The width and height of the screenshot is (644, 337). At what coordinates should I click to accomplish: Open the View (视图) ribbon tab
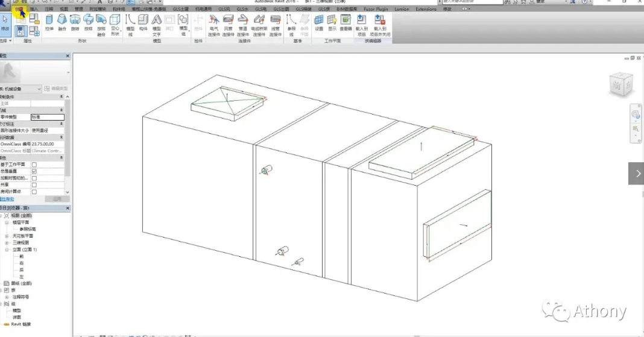(64, 8)
